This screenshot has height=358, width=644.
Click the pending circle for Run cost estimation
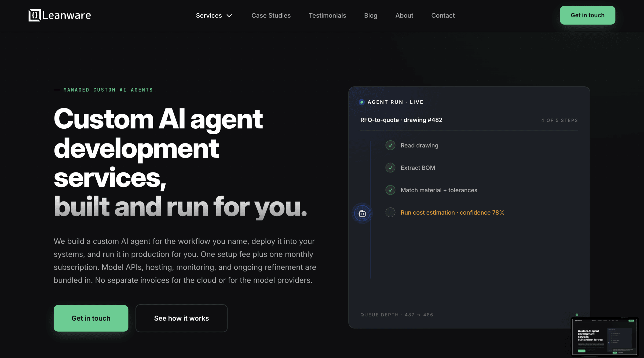[x=390, y=212]
